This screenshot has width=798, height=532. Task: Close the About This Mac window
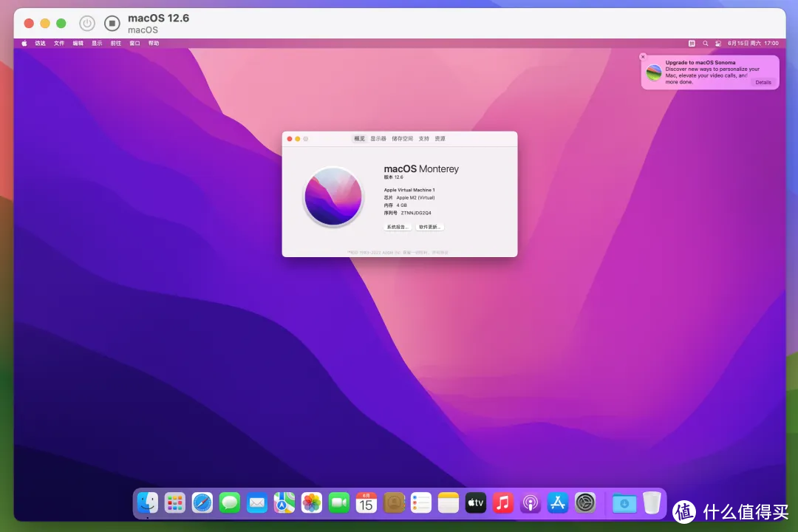290,139
